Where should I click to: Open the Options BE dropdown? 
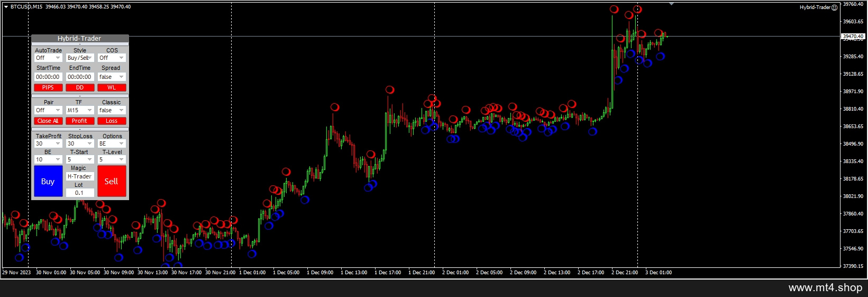(x=112, y=143)
